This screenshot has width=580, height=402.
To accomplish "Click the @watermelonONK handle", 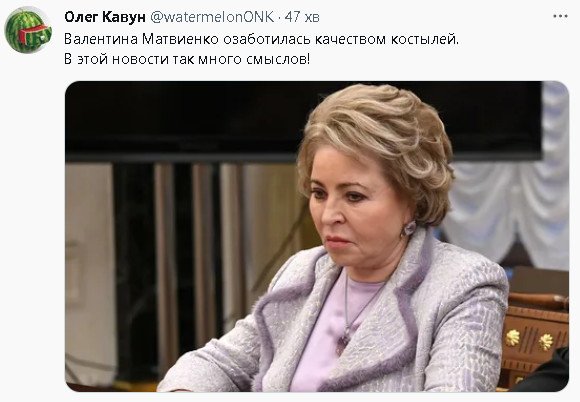I will [x=212, y=17].
